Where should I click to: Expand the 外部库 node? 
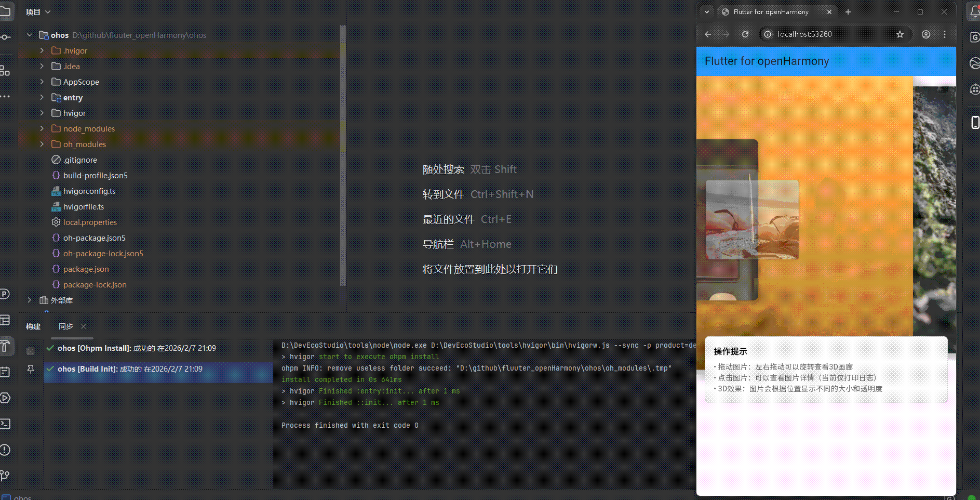tap(30, 300)
